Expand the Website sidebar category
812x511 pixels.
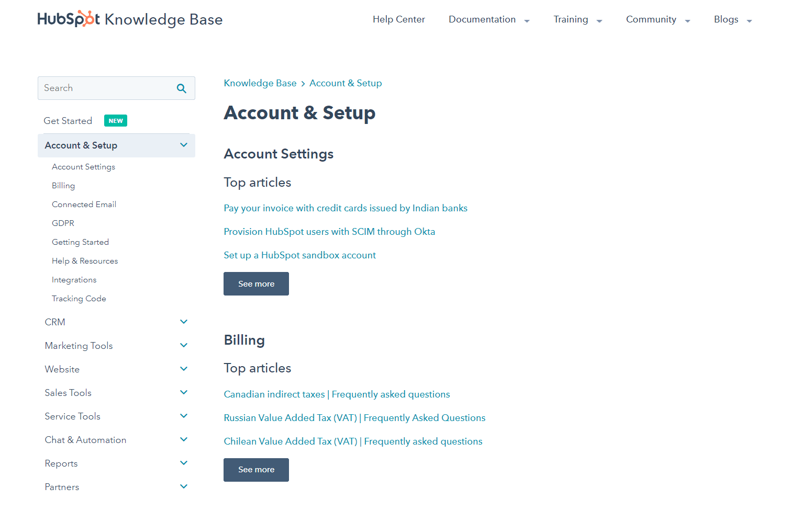(x=184, y=369)
